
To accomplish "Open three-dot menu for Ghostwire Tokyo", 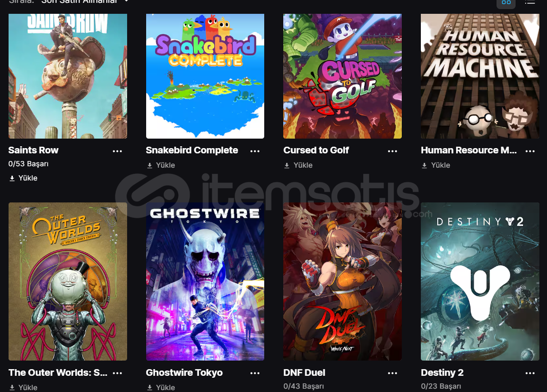I will [x=255, y=373].
